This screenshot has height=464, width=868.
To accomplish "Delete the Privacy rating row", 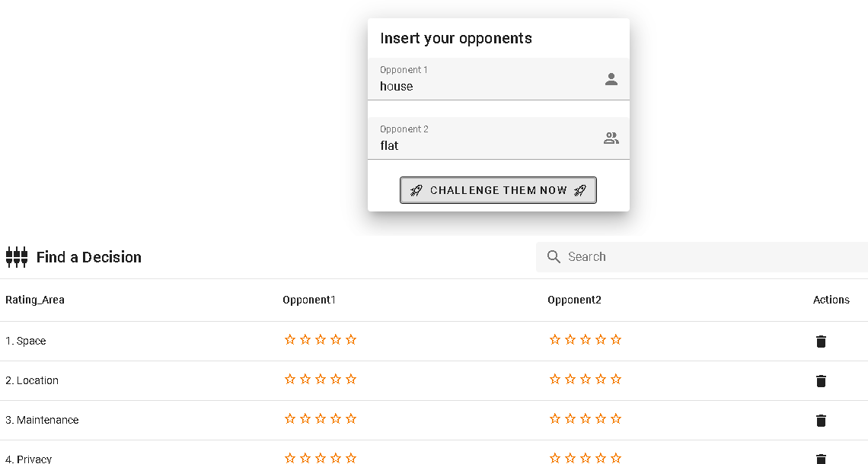I will tap(821, 458).
